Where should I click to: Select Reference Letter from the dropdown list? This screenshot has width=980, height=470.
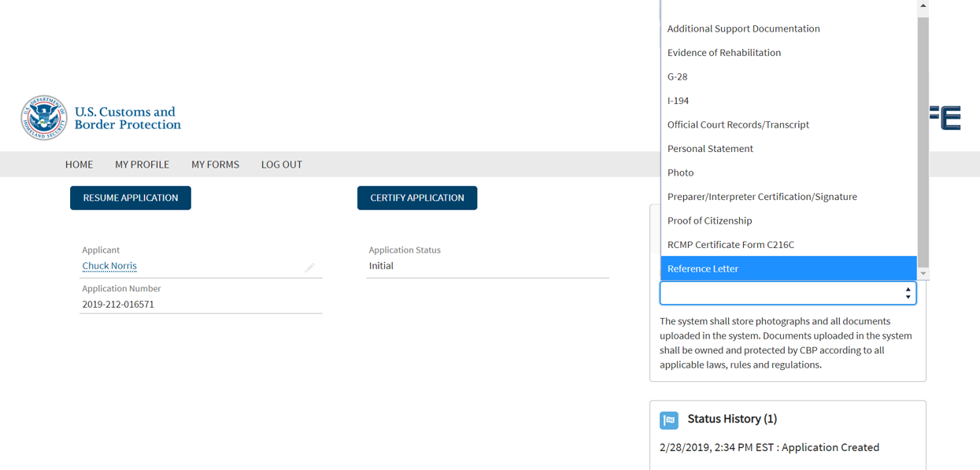tap(703, 268)
